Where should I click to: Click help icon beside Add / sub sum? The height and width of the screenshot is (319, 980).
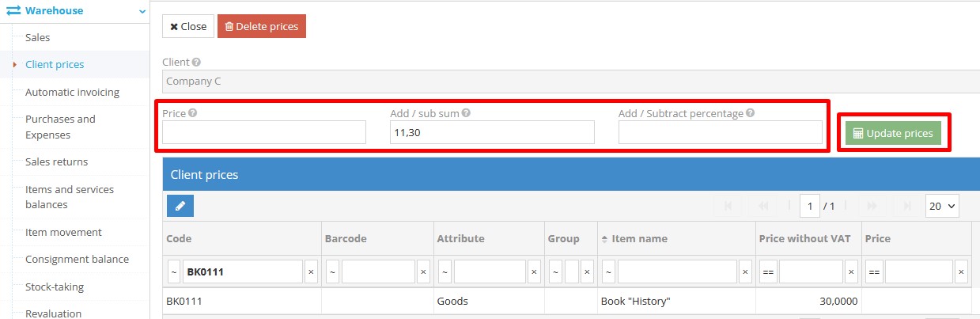coord(466,113)
